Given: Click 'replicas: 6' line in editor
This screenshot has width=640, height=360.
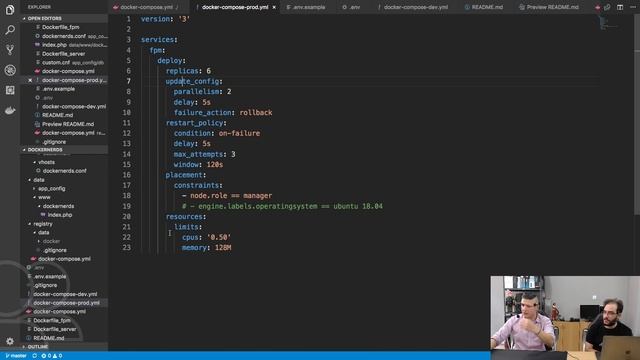Looking at the screenshot, I should click(x=188, y=71).
